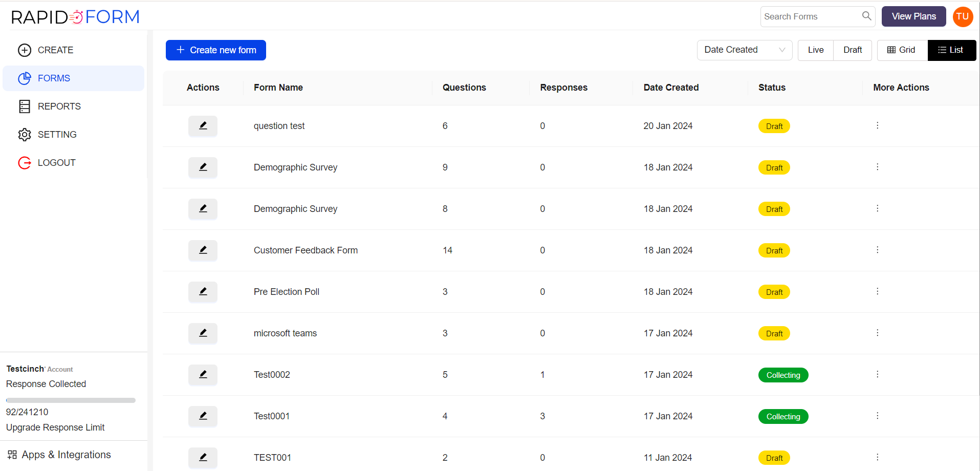
Task: Expand the three-dot menu for question test
Action: point(877,125)
